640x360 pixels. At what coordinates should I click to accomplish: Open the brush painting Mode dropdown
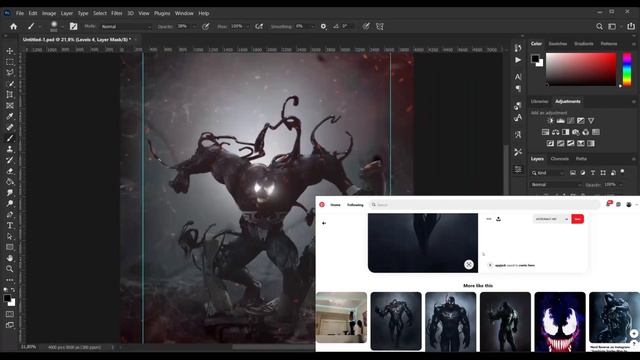(x=126, y=27)
